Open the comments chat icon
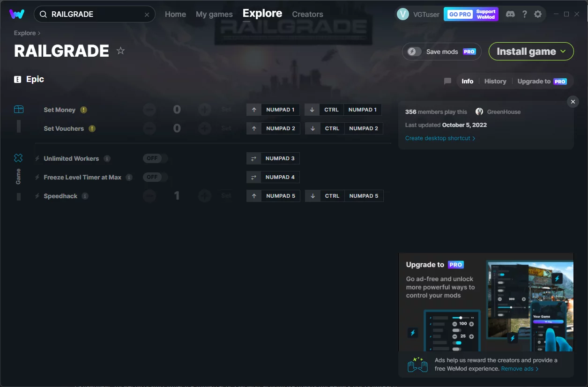The image size is (588, 387). pos(447,81)
